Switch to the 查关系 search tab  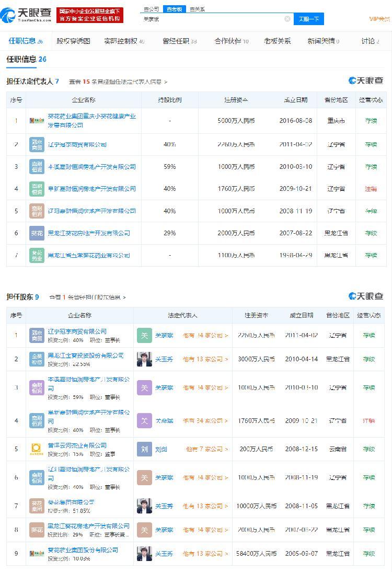pyautogui.click(x=197, y=9)
